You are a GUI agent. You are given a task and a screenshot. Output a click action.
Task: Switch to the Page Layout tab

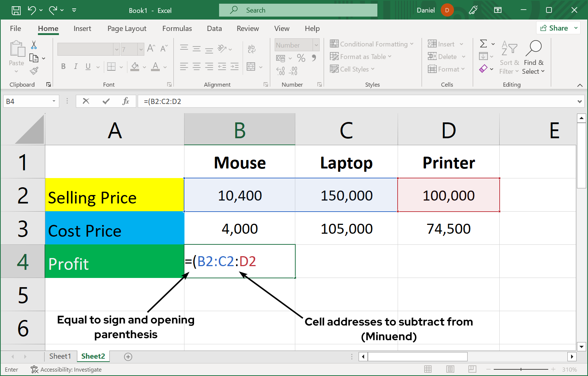127,28
